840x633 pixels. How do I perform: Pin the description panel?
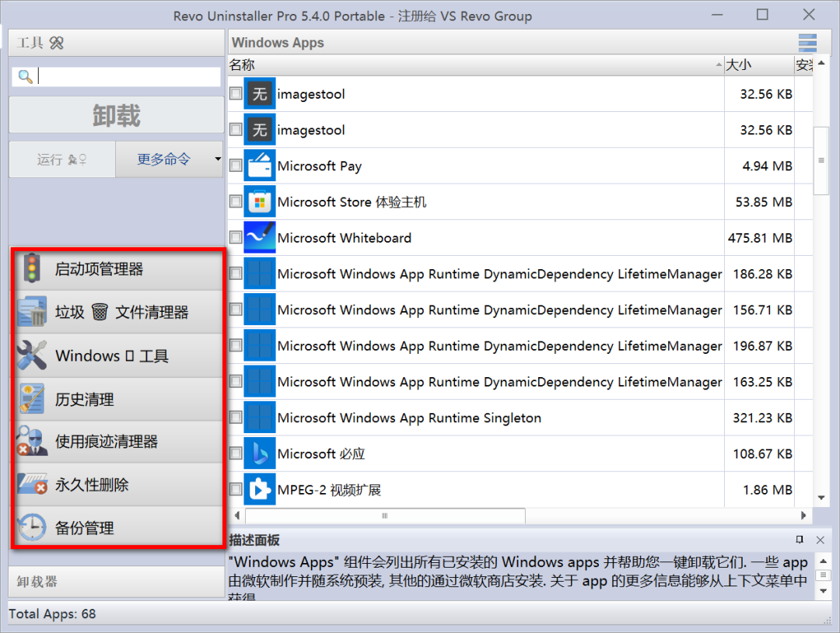[800, 540]
